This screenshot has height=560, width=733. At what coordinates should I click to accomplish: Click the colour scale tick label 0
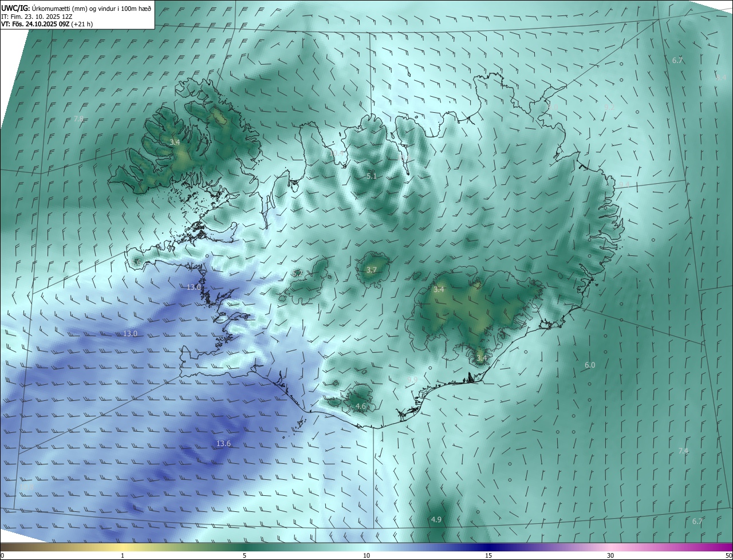[x=2, y=555]
